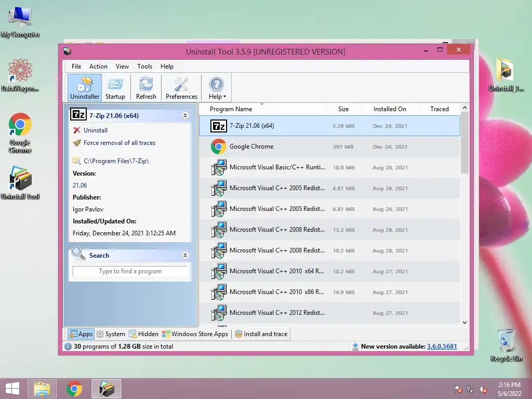Sort by Traced column header
The image size is (532, 399).
tap(439, 109)
